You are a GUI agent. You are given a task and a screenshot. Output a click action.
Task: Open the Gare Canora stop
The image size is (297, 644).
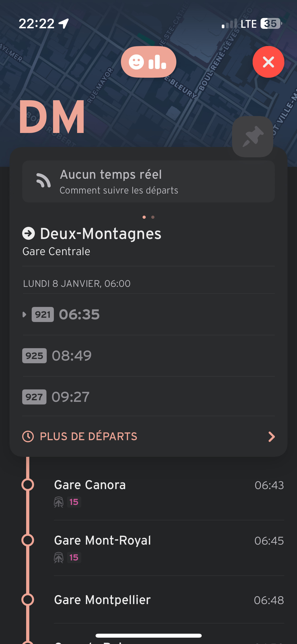click(90, 485)
